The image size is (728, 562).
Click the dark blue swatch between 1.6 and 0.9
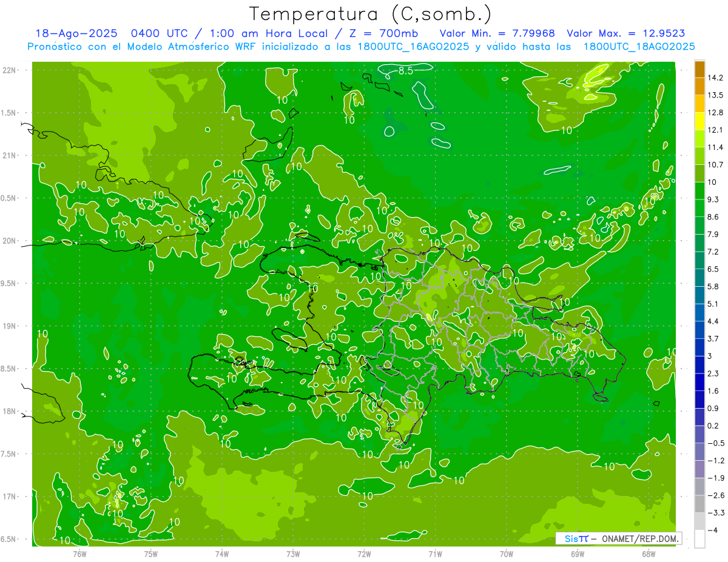click(x=699, y=400)
